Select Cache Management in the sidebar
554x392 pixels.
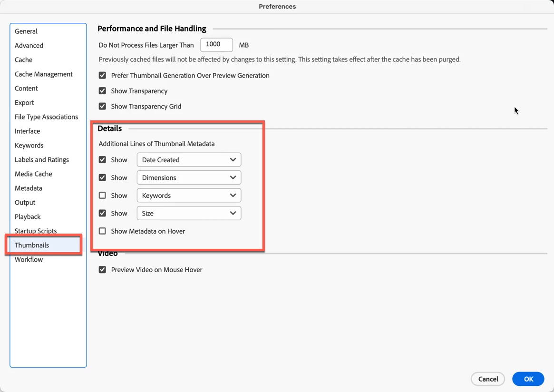44,74
